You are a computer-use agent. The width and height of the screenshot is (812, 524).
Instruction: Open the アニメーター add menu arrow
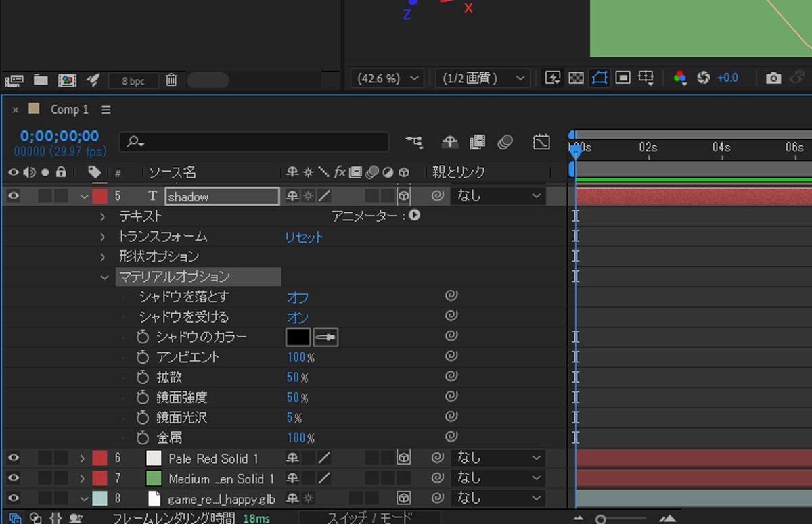point(415,216)
